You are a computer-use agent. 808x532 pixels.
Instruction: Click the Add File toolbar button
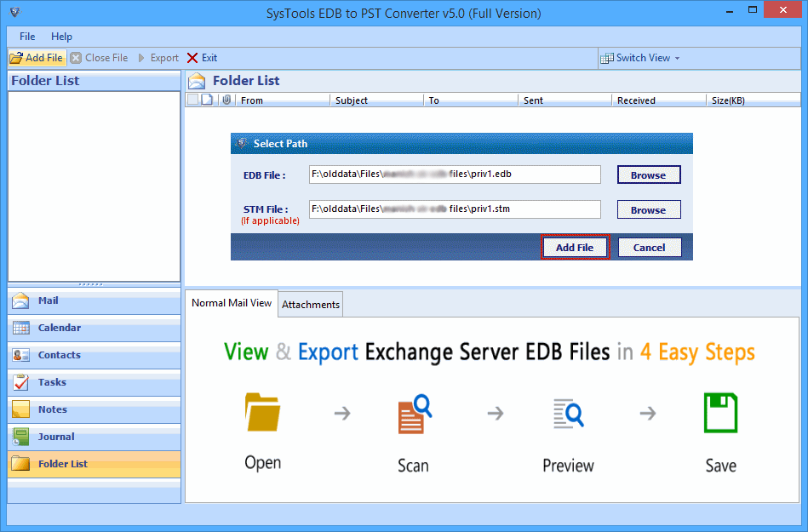[x=37, y=58]
